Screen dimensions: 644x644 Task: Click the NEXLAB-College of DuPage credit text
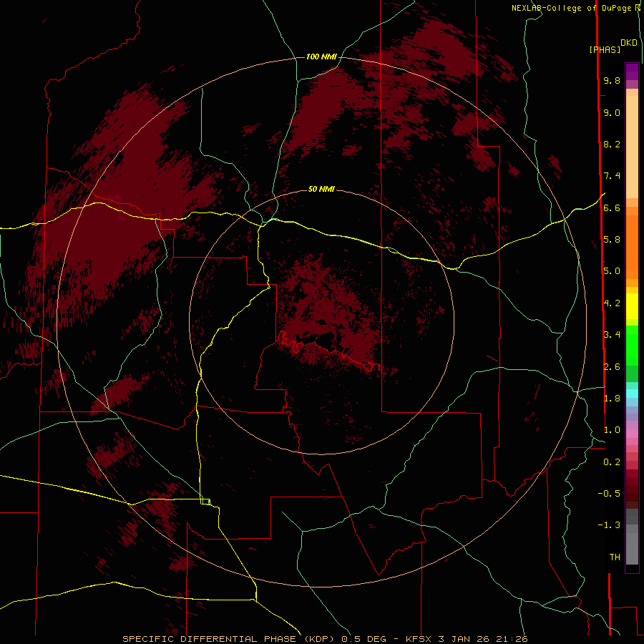571,8
